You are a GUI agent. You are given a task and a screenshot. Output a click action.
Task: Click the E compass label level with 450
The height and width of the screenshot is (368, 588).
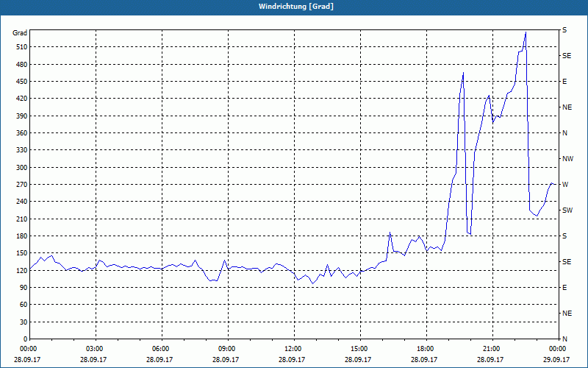coord(564,82)
